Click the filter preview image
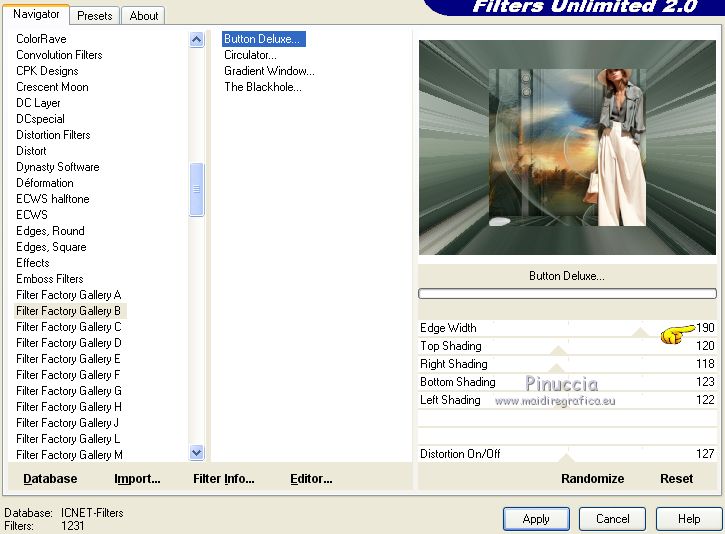This screenshot has width=725, height=534. click(x=567, y=147)
